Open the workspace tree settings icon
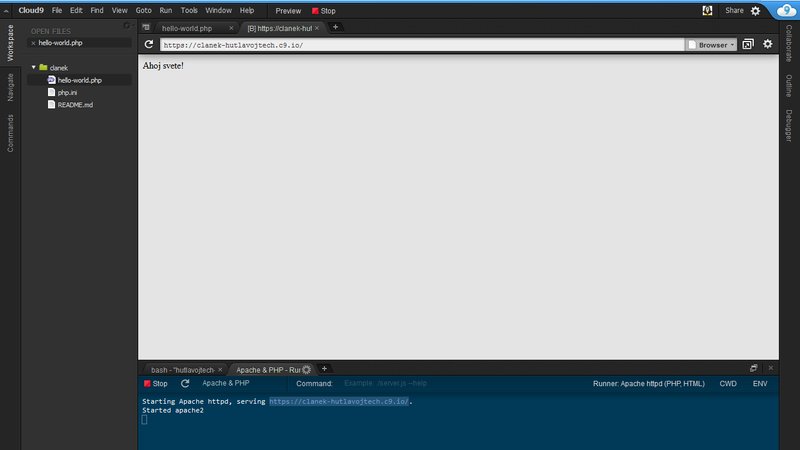 [x=127, y=26]
